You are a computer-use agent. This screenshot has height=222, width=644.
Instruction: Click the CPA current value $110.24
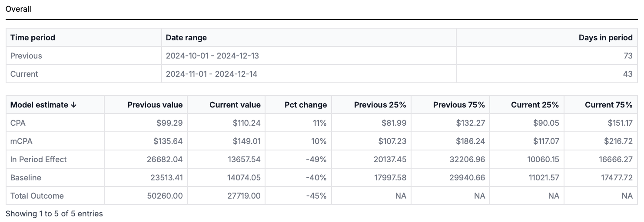click(246, 123)
